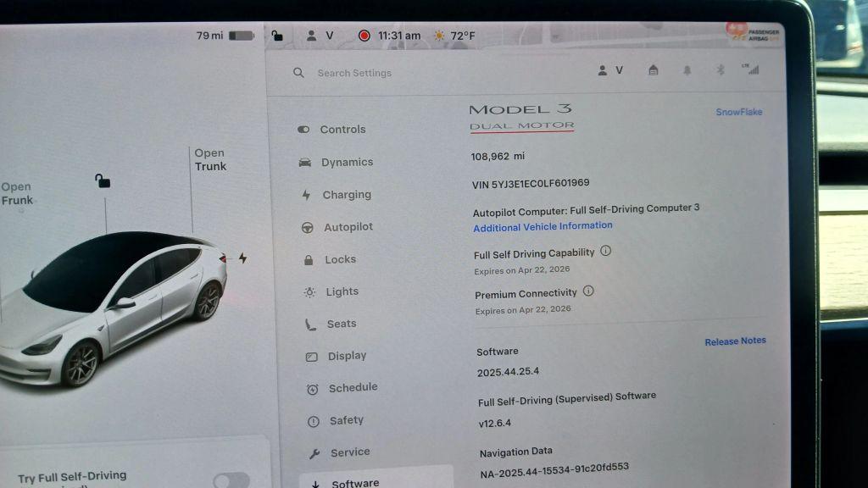Viewport: 868px width, 488px height.
Task: Select the Lights settings icon
Action: (x=308, y=291)
